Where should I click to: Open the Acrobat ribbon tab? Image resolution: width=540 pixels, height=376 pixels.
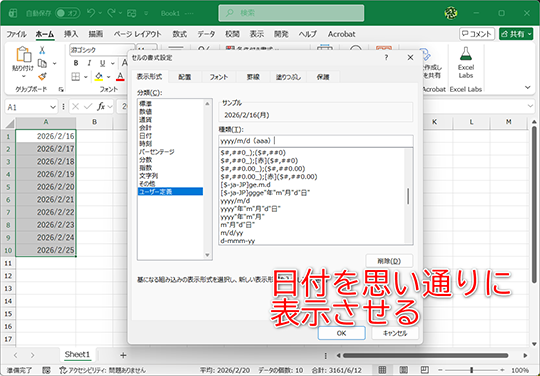click(341, 34)
